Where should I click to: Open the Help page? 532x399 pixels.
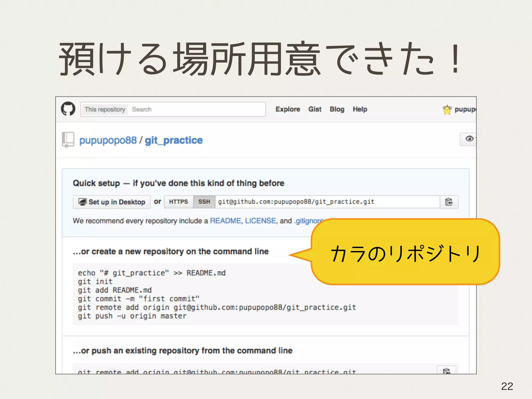pos(360,109)
